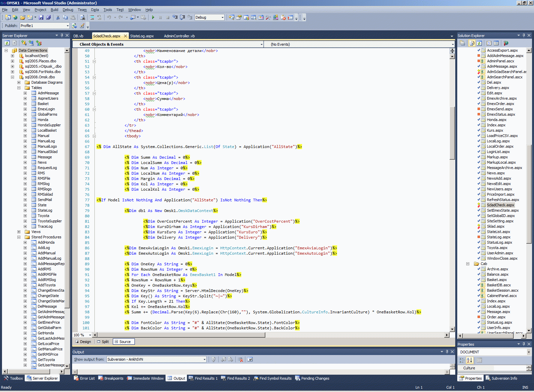
Task: Refresh the Server Explorer tree
Action: pos(7,43)
